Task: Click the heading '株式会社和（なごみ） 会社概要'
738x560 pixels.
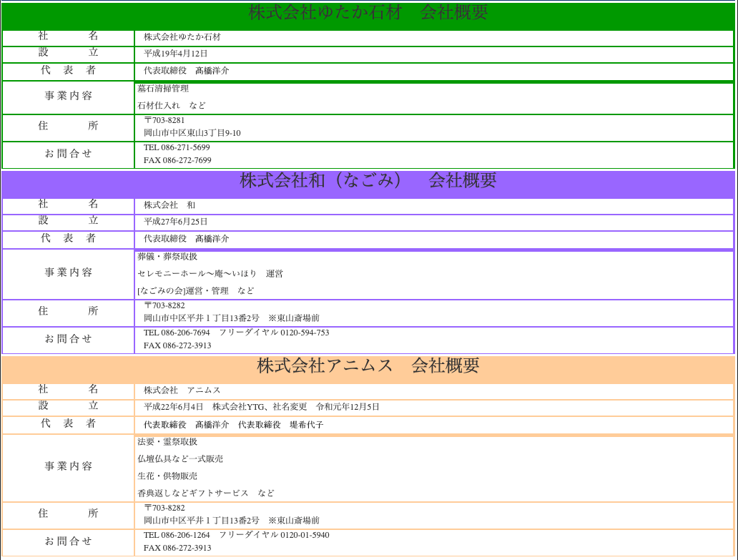Action: coord(368,181)
